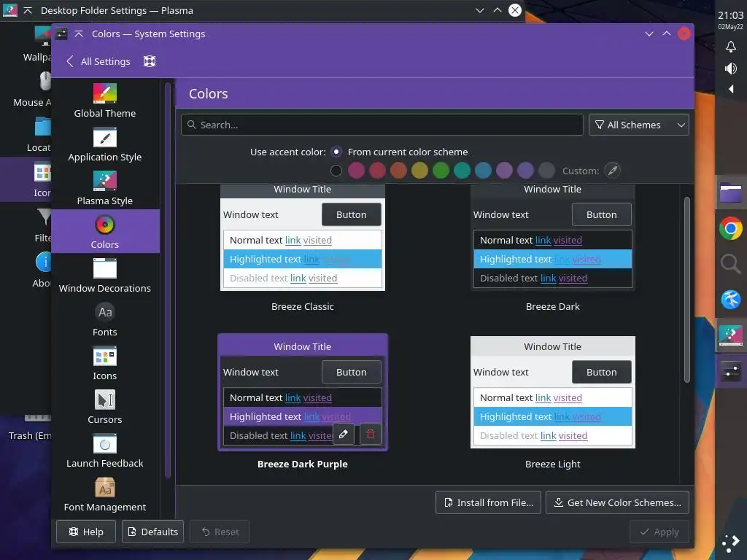Image resolution: width=747 pixels, height=560 pixels.
Task: Pick a custom accent color
Action: pos(613,171)
